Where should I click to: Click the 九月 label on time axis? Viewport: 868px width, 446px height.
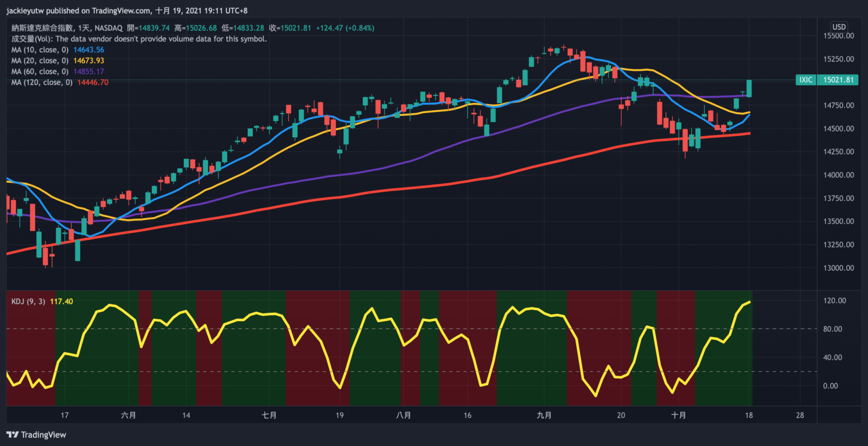[x=544, y=415]
